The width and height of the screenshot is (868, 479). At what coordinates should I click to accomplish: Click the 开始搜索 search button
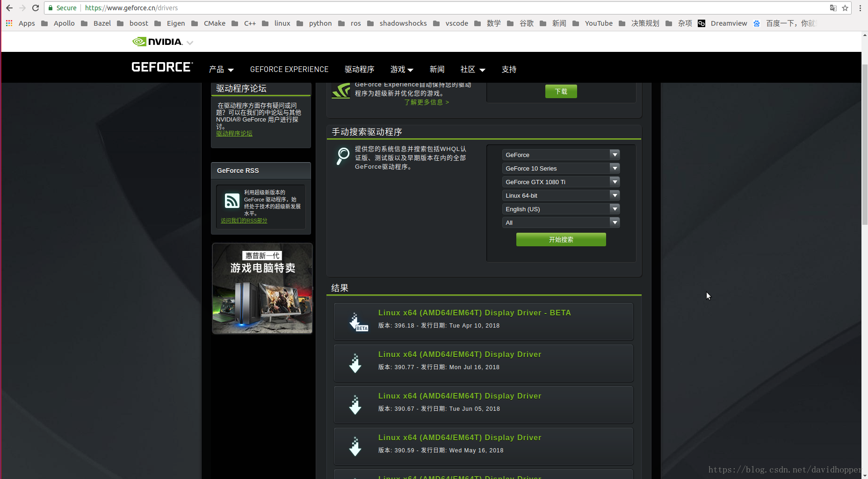(561, 239)
